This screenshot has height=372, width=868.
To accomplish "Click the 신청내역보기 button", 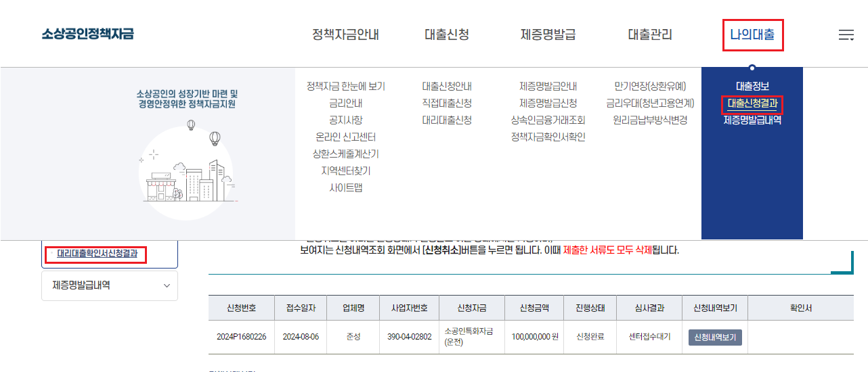I will (715, 337).
